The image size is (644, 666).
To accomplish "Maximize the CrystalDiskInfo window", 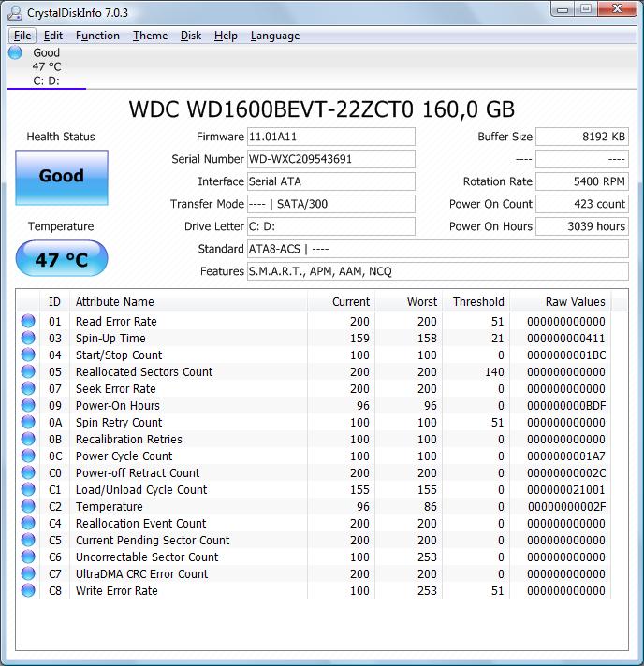I will pos(586,9).
